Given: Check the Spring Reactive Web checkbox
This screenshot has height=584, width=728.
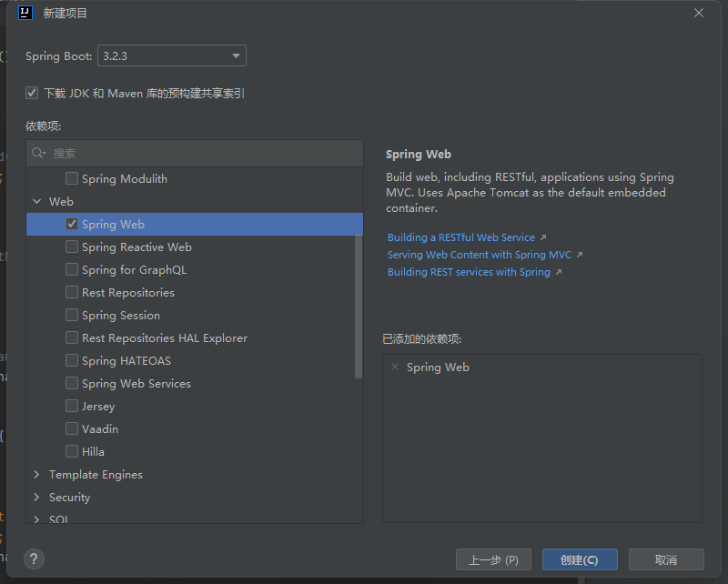Looking at the screenshot, I should (72, 247).
